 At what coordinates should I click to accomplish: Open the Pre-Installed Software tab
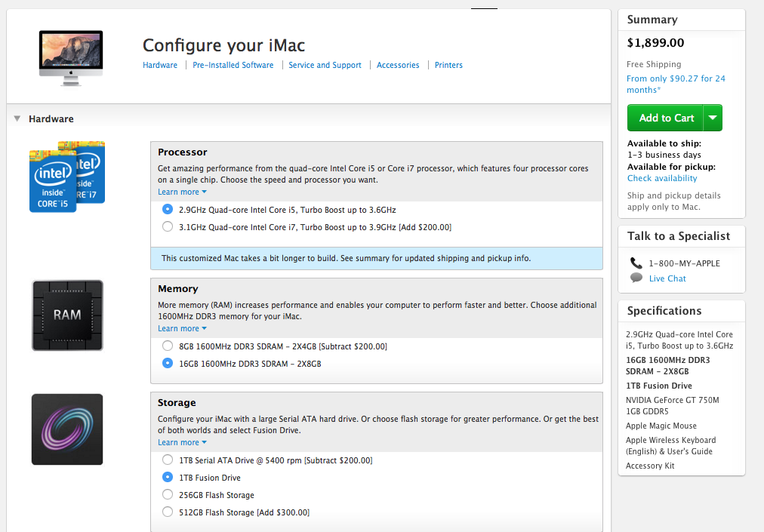233,65
